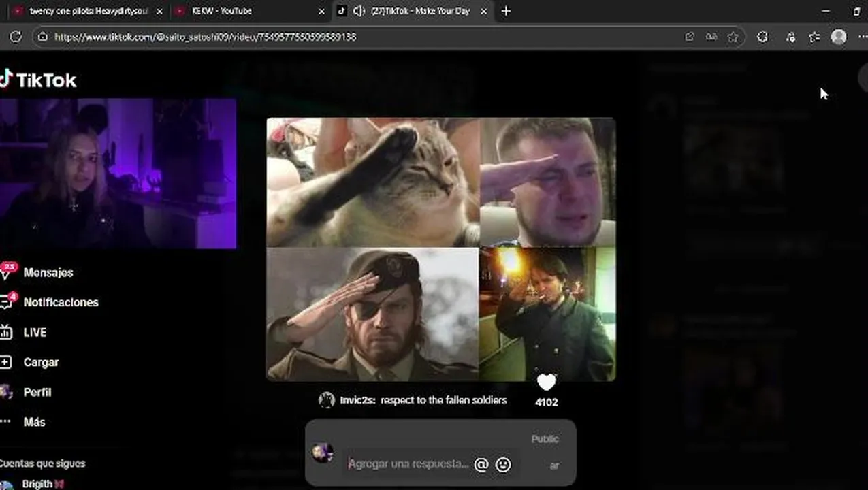868x490 pixels.
Task: Open Mensajes in the TikTok sidebar
Action: coord(48,272)
